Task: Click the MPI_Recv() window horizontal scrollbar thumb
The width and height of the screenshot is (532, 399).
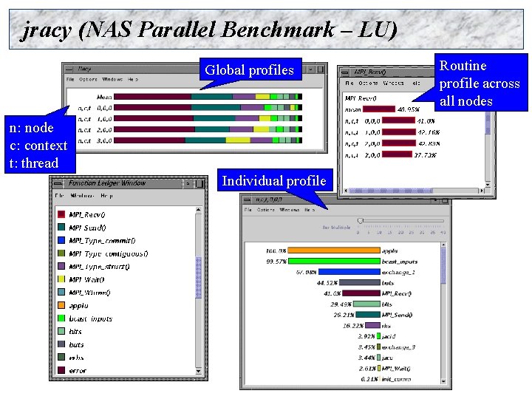Action: click(391, 191)
